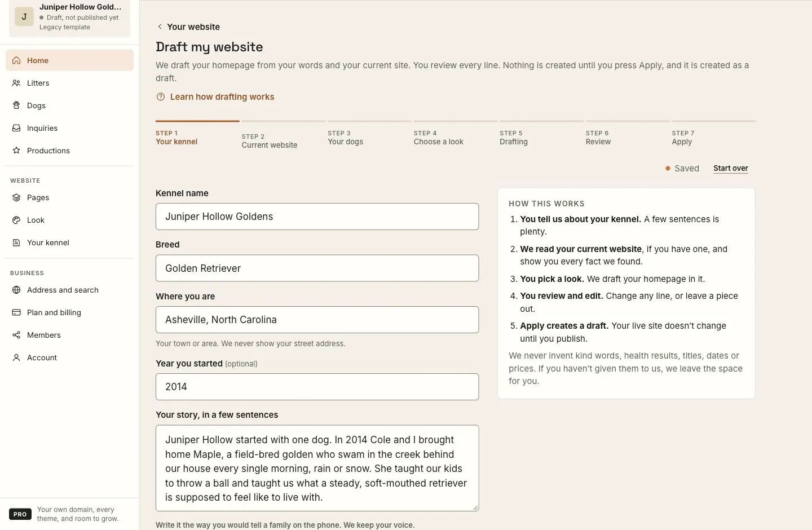Go to Step 3 Your dogs
Image resolution: width=812 pixels, height=530 pixels.
pyautogui.click(x=369, y=134)
